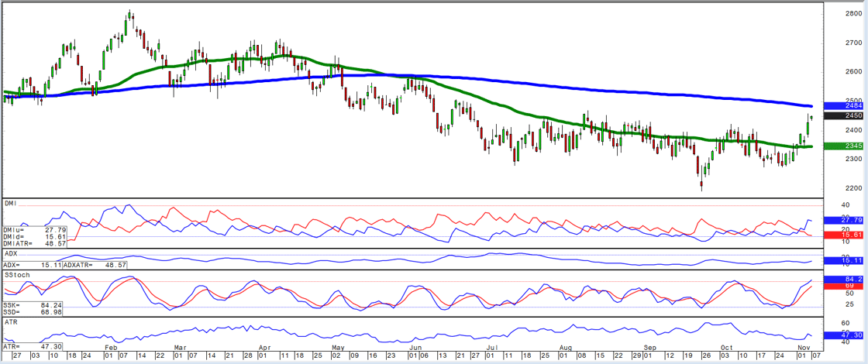This screenshot has width=868, height=364.
Task: Click the red 69 stochastic axis tag
Action: [844, 286]
